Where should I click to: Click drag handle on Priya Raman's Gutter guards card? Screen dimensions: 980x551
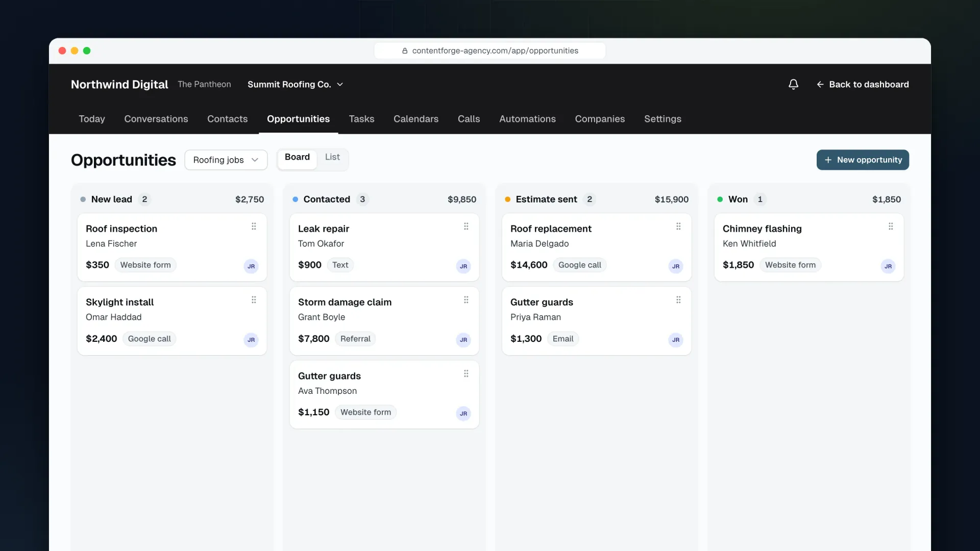(678, 300)
